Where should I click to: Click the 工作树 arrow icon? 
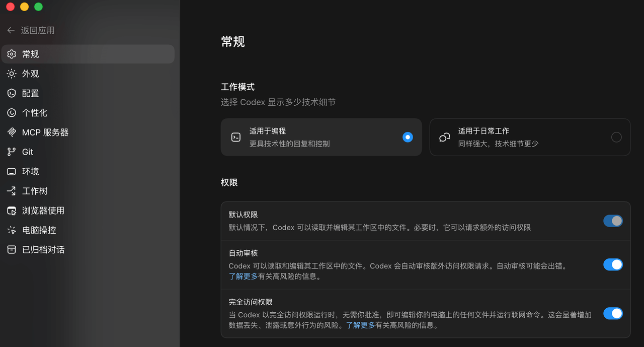pos(12,191)
